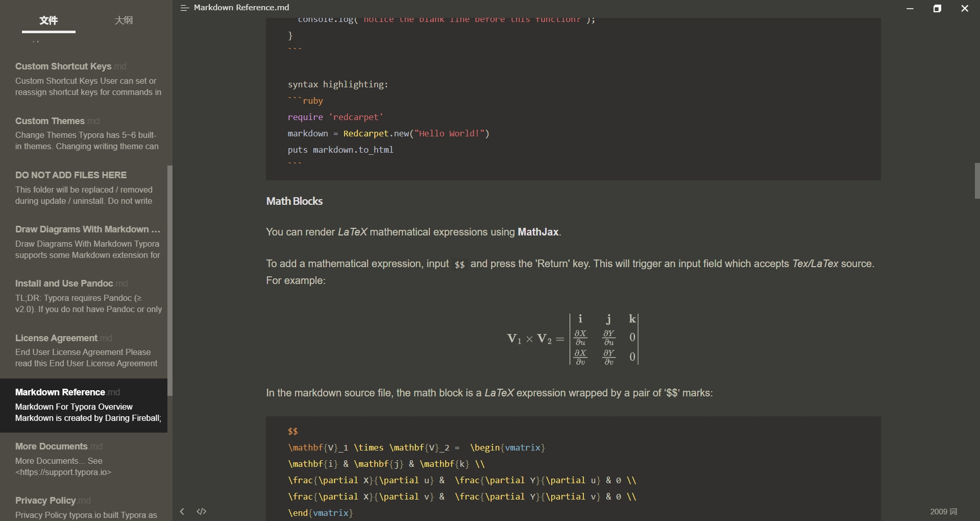Viewport: 980px width, 521px height.
Task: Click the rendered vector matrix formula
Action: pyautogui.click(x=573, y=339)
